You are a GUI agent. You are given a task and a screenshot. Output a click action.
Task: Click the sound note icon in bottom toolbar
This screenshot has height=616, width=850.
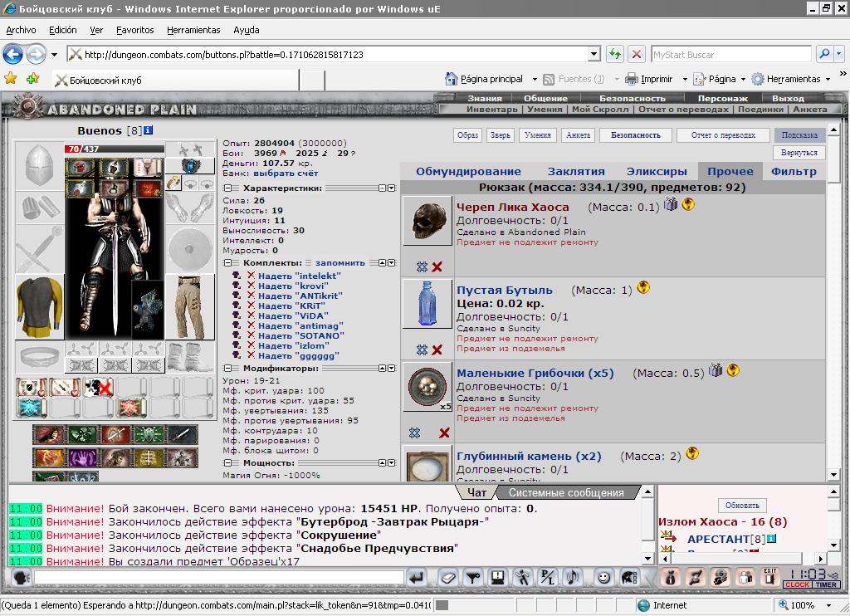tap(573, 578)
